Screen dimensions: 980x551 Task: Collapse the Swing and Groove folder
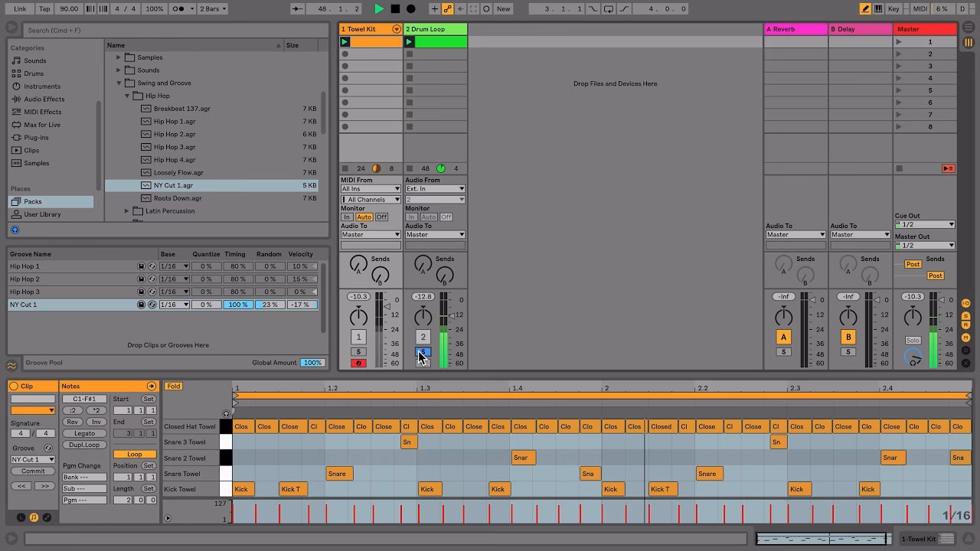pos(119,83)
